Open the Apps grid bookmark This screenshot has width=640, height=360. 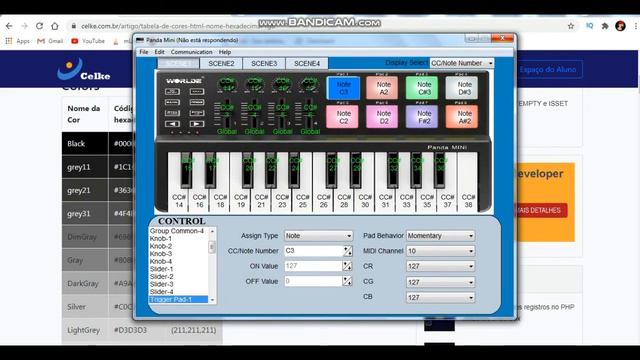[18, 41]
